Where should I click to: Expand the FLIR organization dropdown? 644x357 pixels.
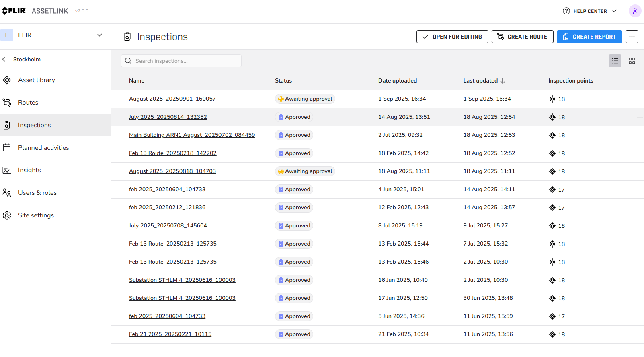click(x=99, y=35)
